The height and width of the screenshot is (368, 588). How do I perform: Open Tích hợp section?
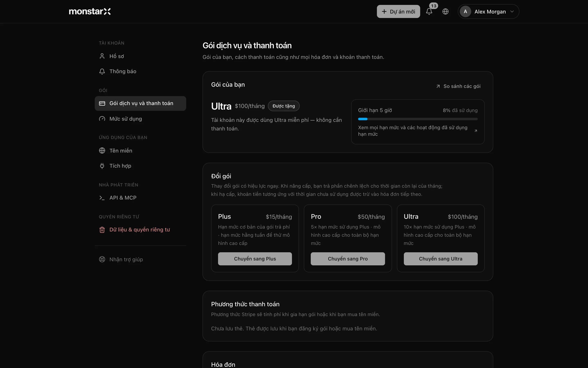click(x=140, y=166)
